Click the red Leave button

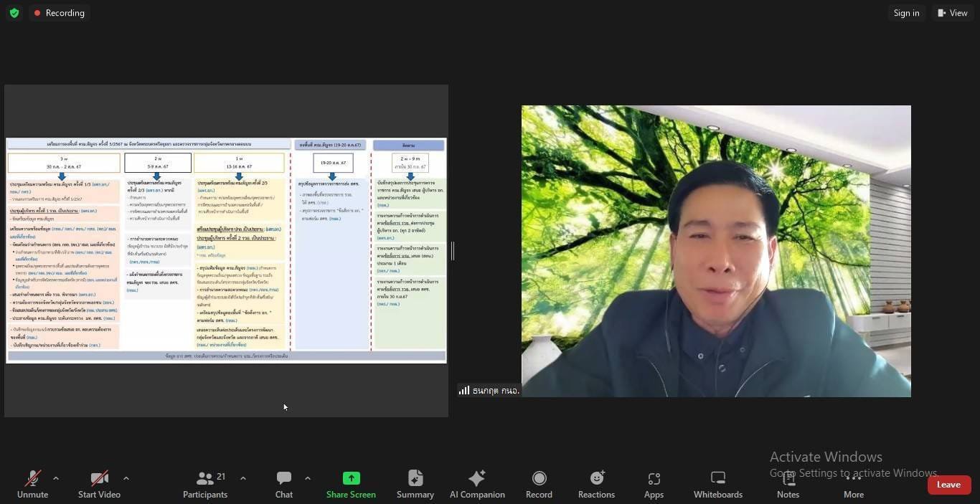click(948, 485)
